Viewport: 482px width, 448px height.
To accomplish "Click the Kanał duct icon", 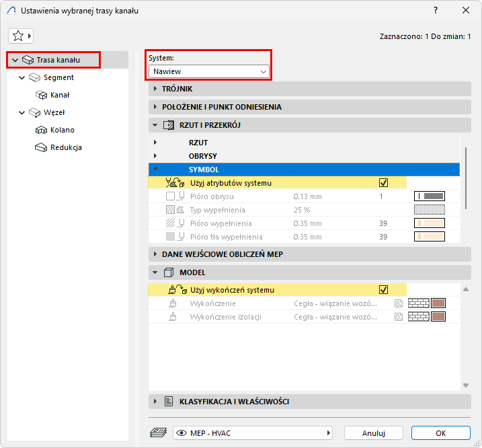I will point(41,95).
